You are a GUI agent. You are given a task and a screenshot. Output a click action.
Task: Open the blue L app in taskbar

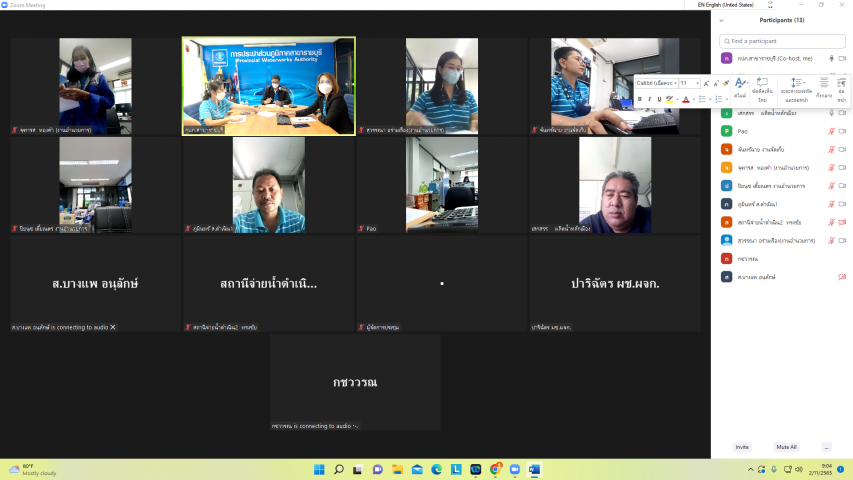pos(456,469)
